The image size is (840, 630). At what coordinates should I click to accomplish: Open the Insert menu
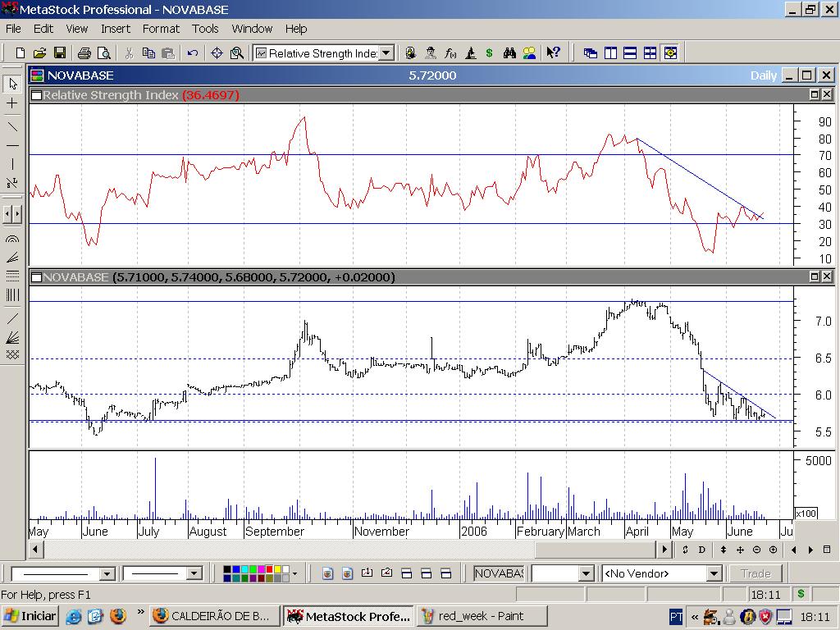[x=116, y=29]
